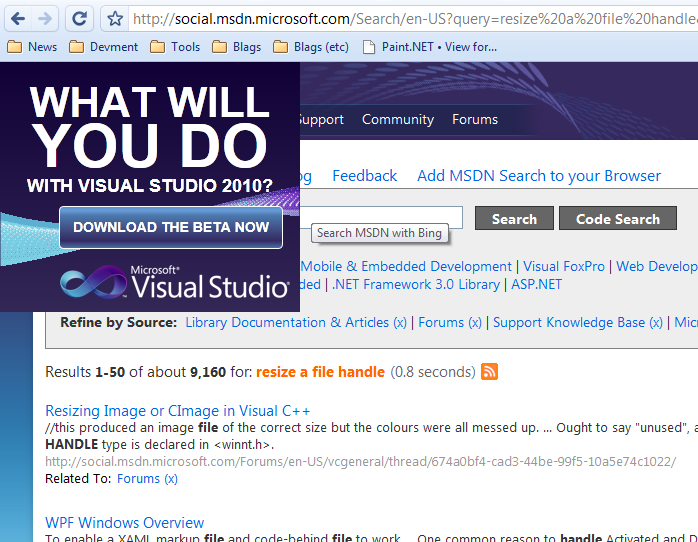Open the Feedback link
This screenshot has height=542, width=698.
click(364, 175)
